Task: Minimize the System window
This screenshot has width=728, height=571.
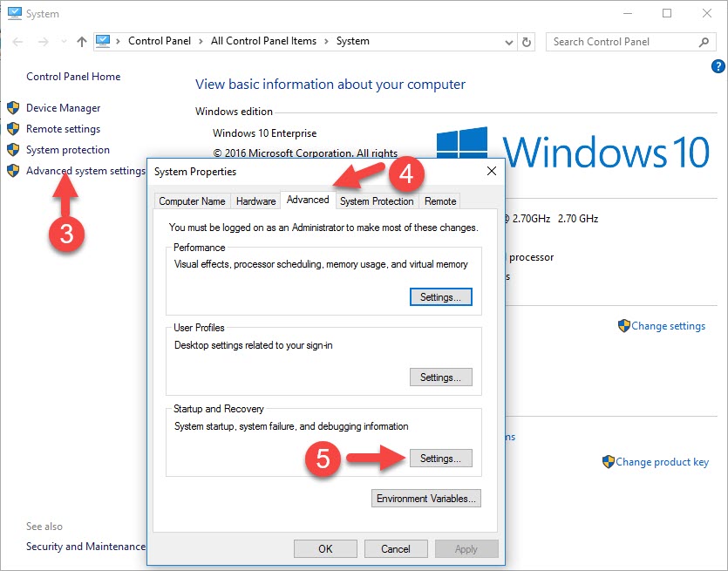Action: click(627, 13)
